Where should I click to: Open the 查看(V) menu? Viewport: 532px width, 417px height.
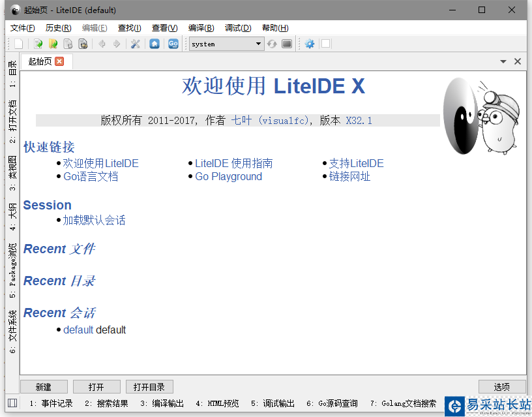[x=164, y=28]
